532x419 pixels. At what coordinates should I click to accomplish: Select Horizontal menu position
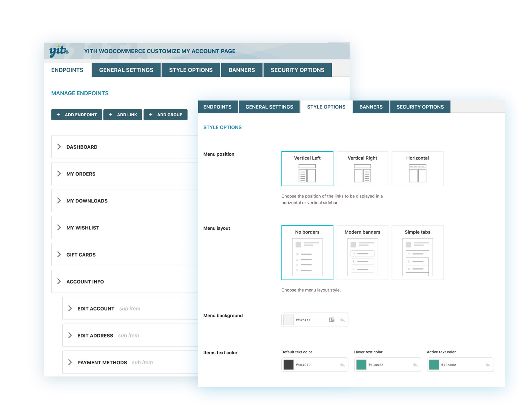tap(417, 169)
